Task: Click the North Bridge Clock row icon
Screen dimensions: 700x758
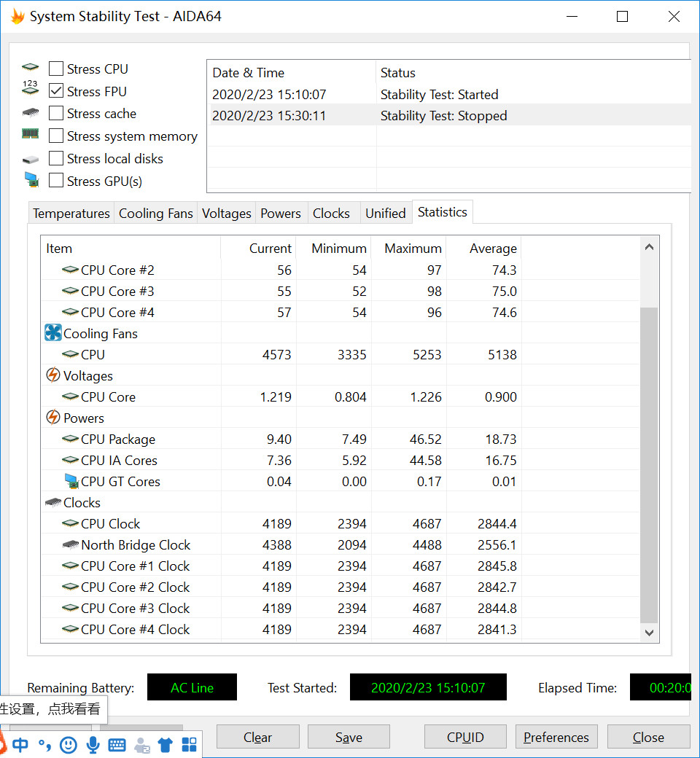Action: (70, 544)
